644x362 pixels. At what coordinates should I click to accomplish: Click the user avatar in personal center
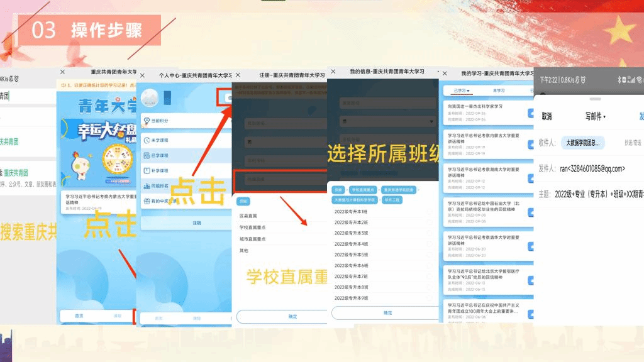point(150,97)
